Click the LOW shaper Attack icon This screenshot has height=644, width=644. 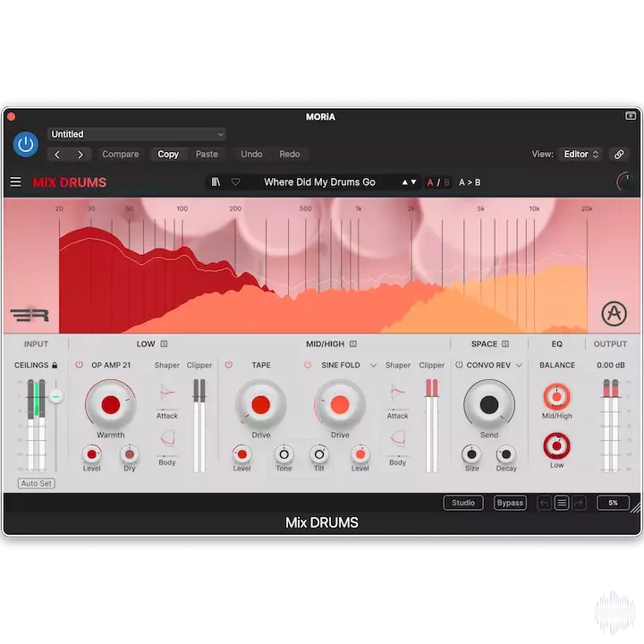coord(166,393)
